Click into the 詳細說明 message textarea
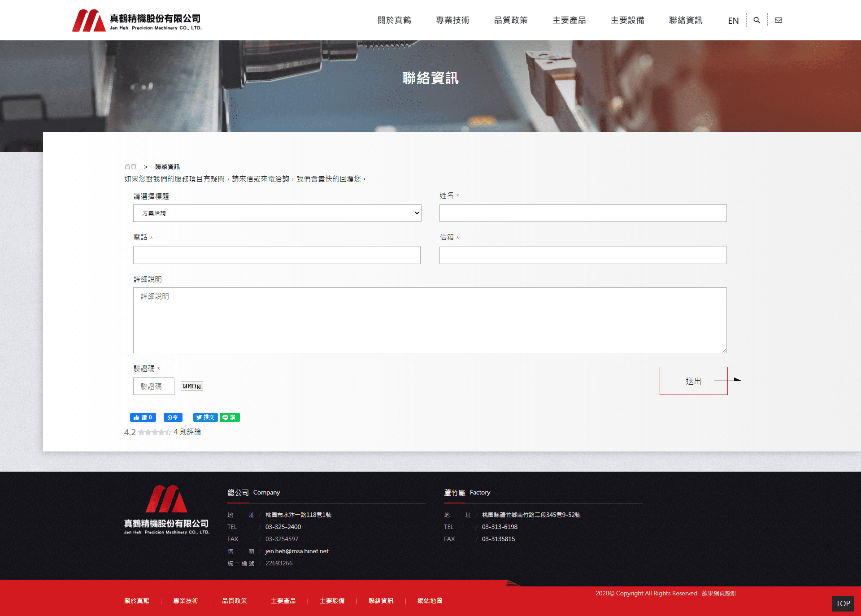 430,320
